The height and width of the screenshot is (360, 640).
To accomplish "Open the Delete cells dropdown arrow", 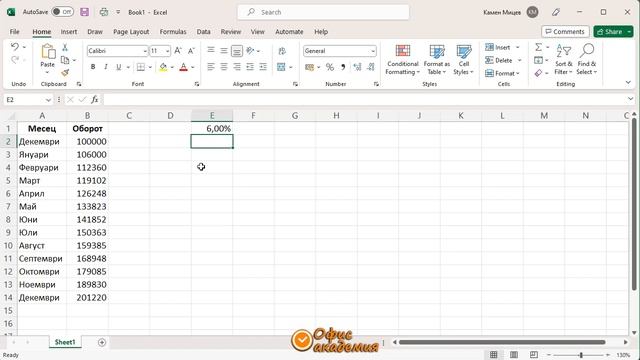I will point(520,60).
